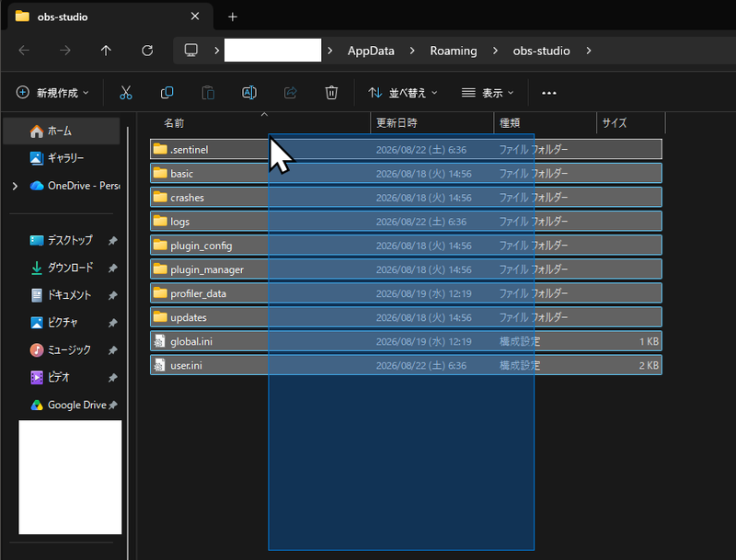Viewport: 736px width, 560px height.
Task: Sort by サイズ column header
Action: tap(631, 123)
